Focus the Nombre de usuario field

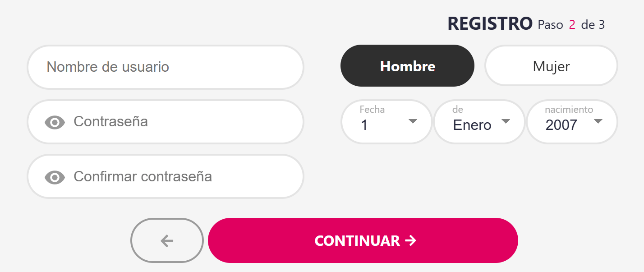[166, 67]
